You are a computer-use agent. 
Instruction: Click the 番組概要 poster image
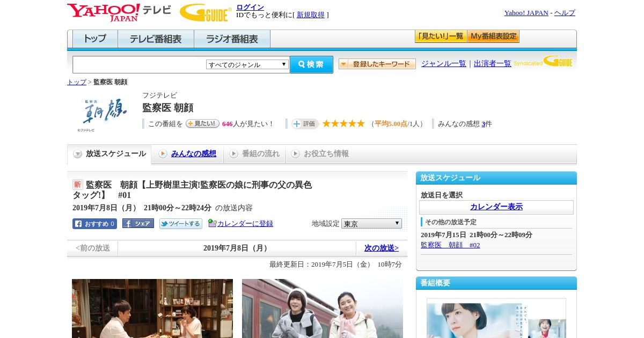click(496, 318)
